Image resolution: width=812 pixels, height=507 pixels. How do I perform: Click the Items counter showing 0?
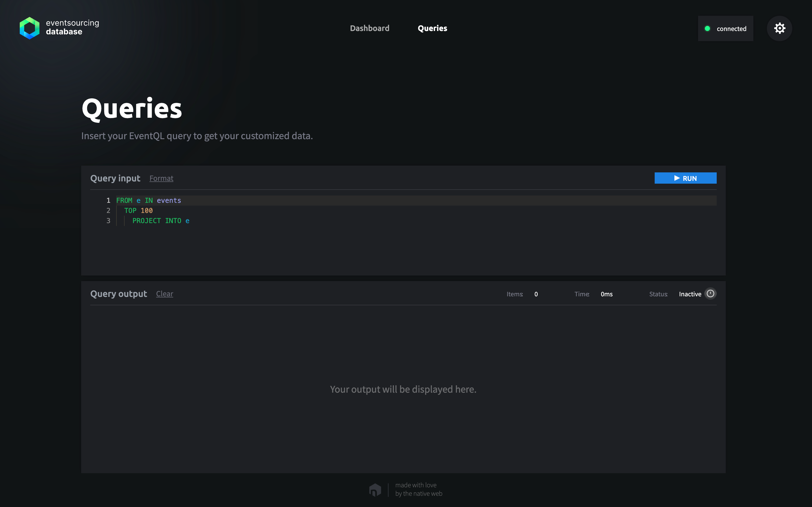535,294
